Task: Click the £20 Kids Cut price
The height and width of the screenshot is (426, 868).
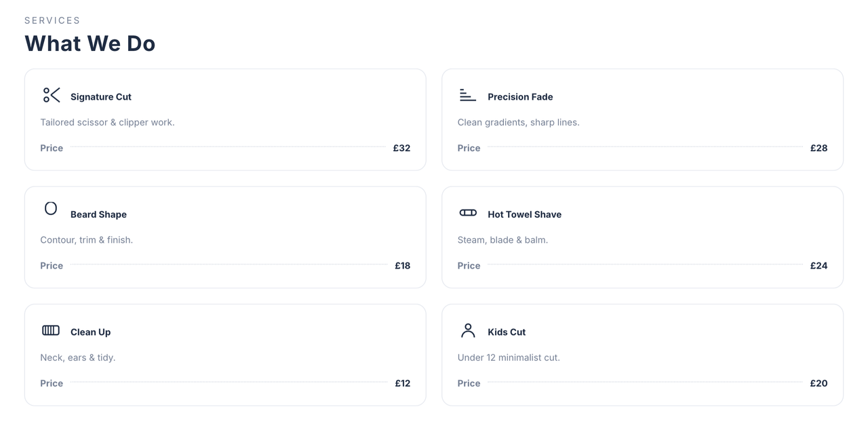Action: [818, 383]
